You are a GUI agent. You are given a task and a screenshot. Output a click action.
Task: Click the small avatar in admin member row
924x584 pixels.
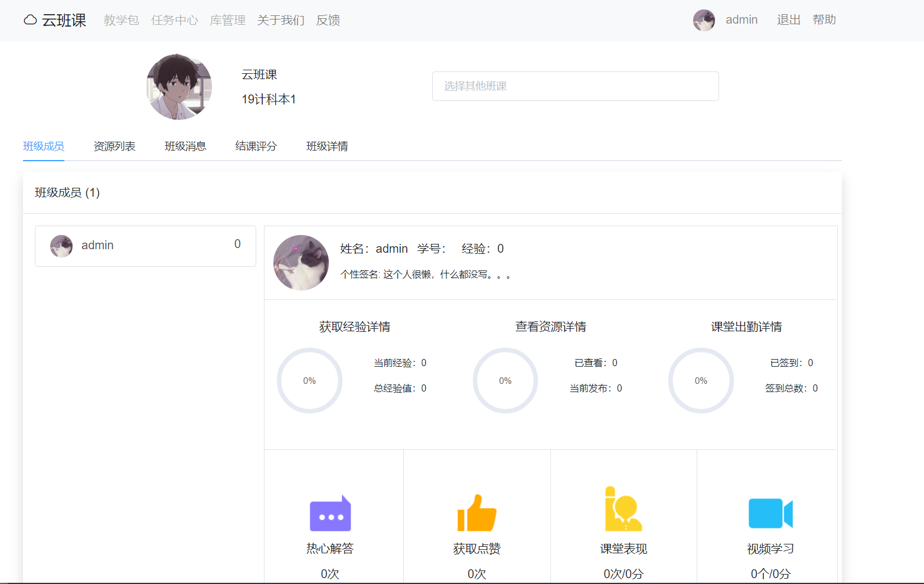tap(61, 246)
